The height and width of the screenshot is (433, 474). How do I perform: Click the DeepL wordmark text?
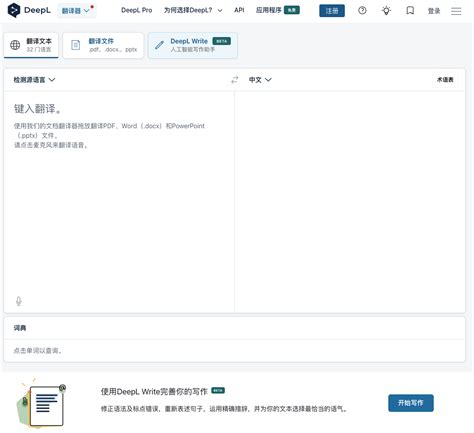[37, 10]
